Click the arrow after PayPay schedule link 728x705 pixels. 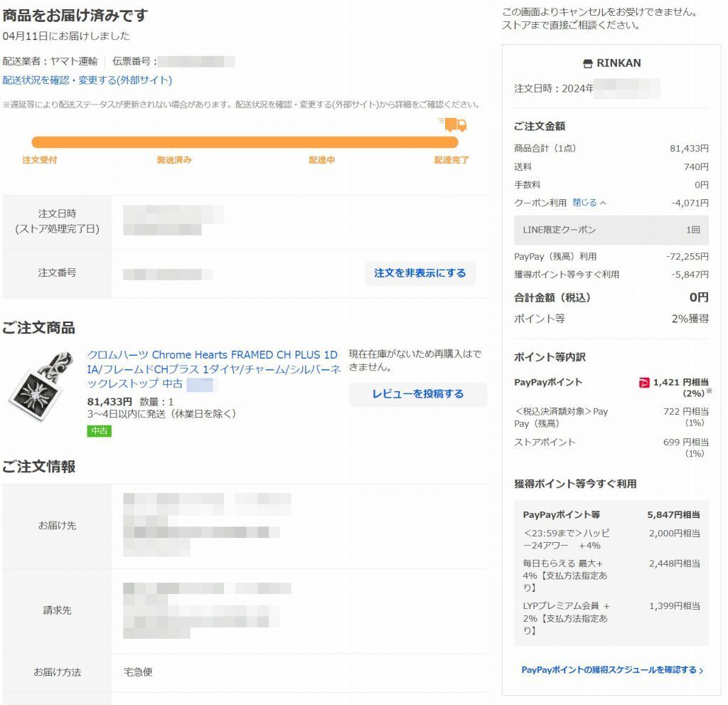(701, 671)
